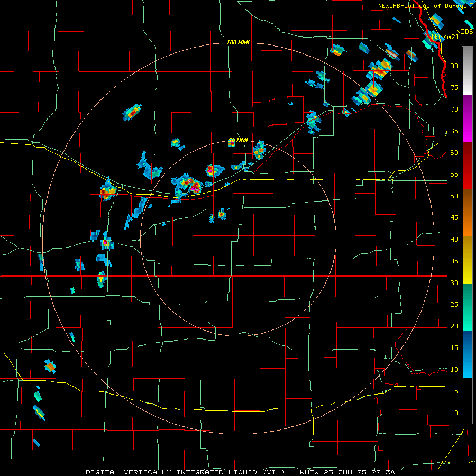This screenshot has width=476, height=476.
Task: Click the 55 value on color scale
Action: (454, 174)
